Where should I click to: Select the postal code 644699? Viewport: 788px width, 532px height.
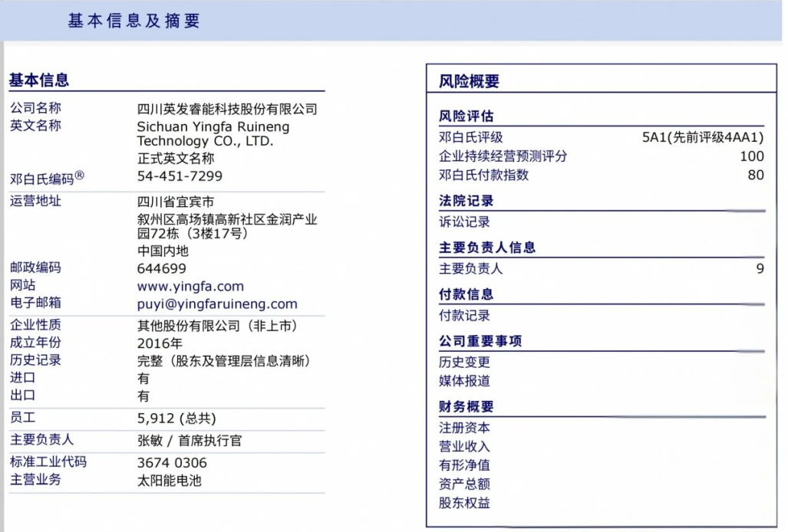click(161, 269)
